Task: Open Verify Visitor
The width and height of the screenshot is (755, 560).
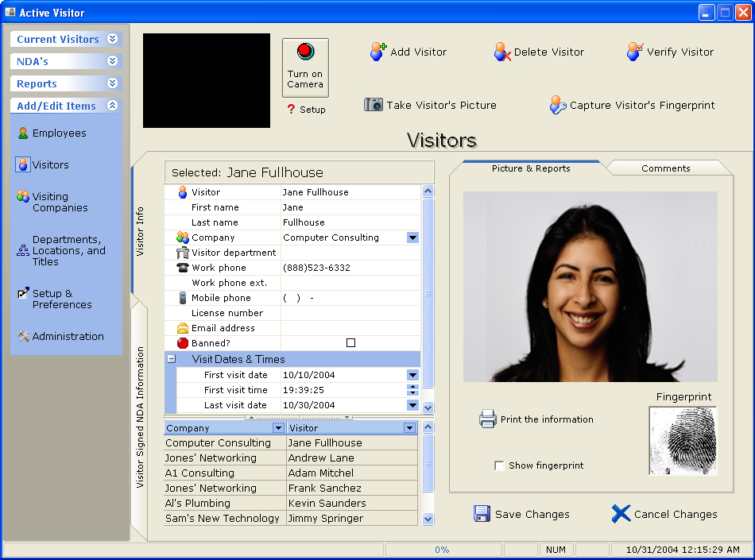Action: click(x=635, y=51)
